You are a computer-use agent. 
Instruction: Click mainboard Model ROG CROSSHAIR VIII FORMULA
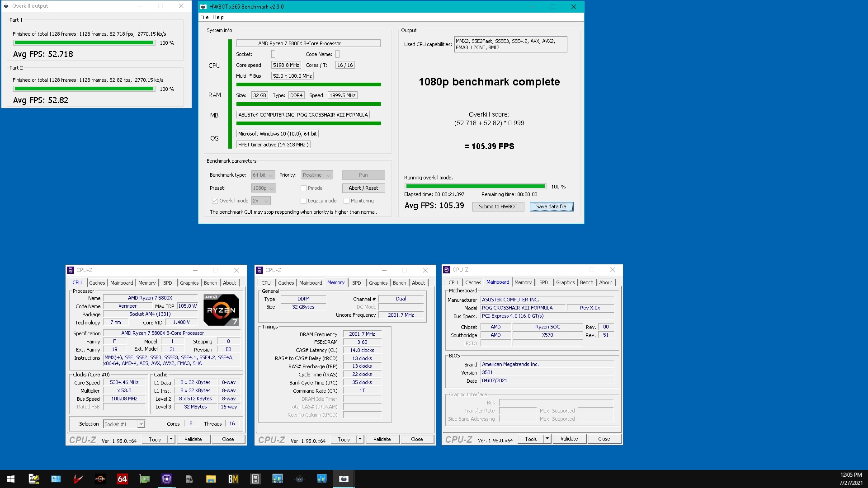click(523, 308)
